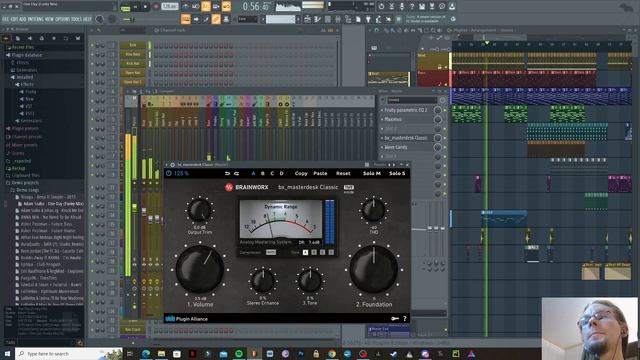Click the Record button in the transport bar
This screenshot has height=360, width=640.
pyautogui.click(x=156, y=7)
